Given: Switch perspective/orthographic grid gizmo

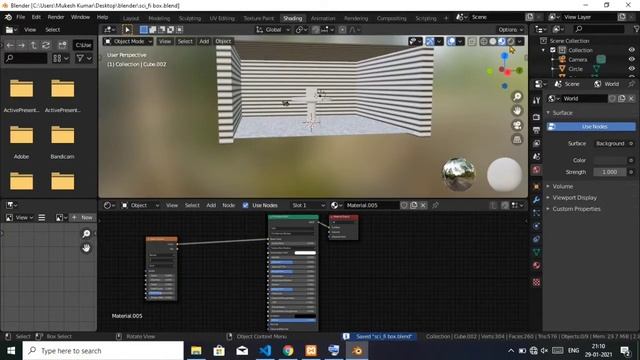Looking at the screenshot, I should coord(517,139).
